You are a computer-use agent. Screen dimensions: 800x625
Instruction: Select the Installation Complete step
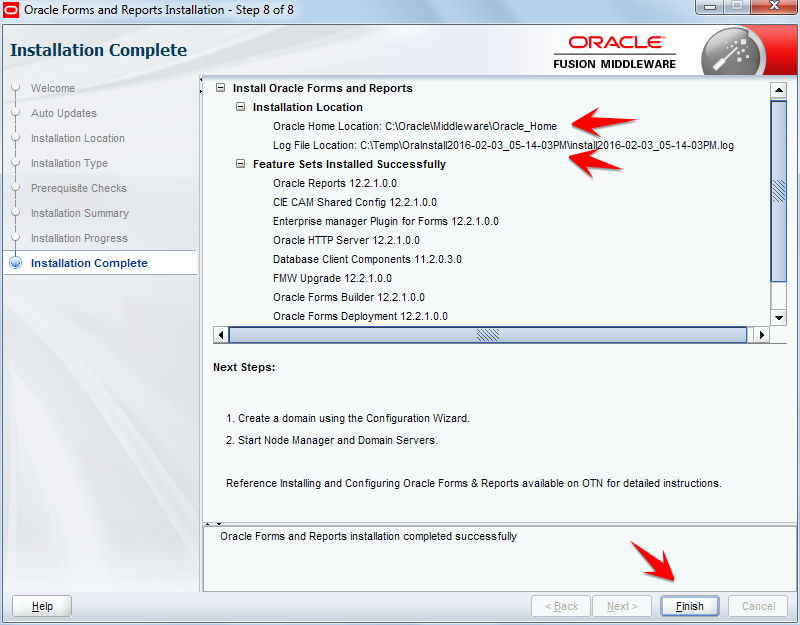pyautogui.click(x=89, y=263)
